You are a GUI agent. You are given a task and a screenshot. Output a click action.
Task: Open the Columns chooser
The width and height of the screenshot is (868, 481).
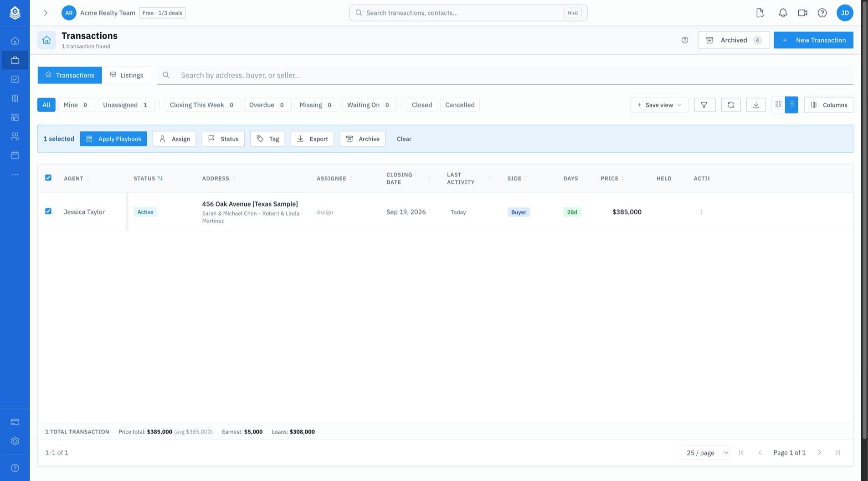click(828, 105)
